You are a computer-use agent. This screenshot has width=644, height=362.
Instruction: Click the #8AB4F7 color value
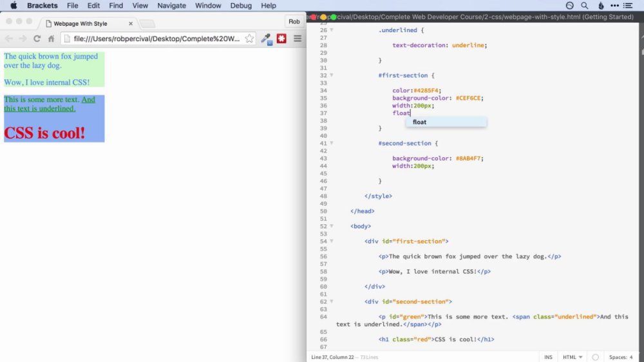coord(469,158)
